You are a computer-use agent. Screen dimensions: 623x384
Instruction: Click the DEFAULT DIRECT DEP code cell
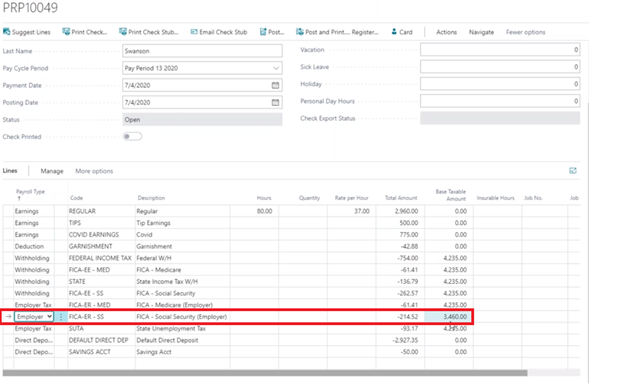point(101,340)
